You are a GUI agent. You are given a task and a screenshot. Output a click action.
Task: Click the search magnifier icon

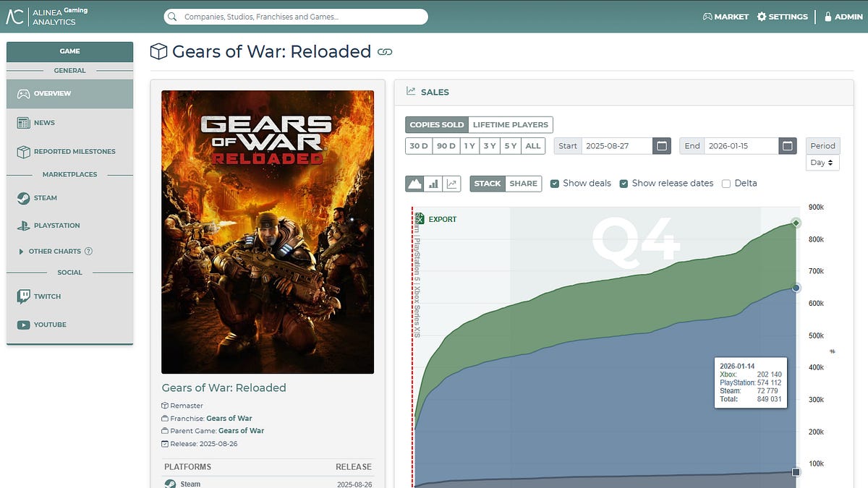point(172,17)
